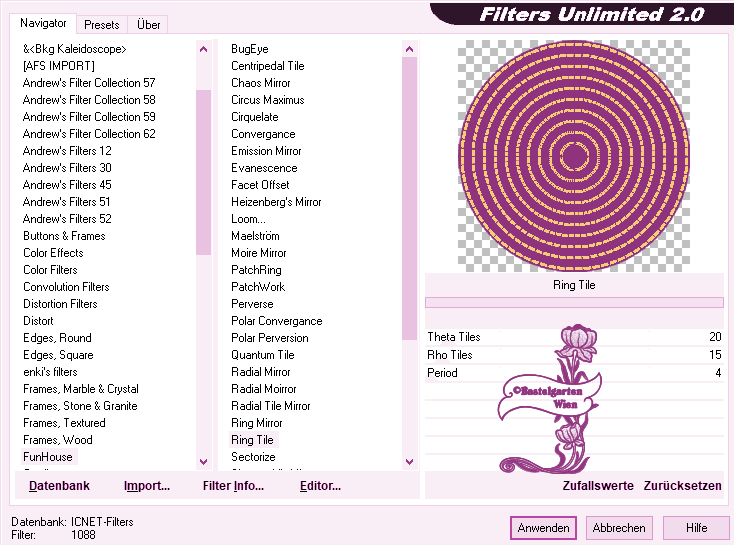Select Frames, Stone & Granite category
This screenshot has height=545, width=734.
(x=81, y=406)
